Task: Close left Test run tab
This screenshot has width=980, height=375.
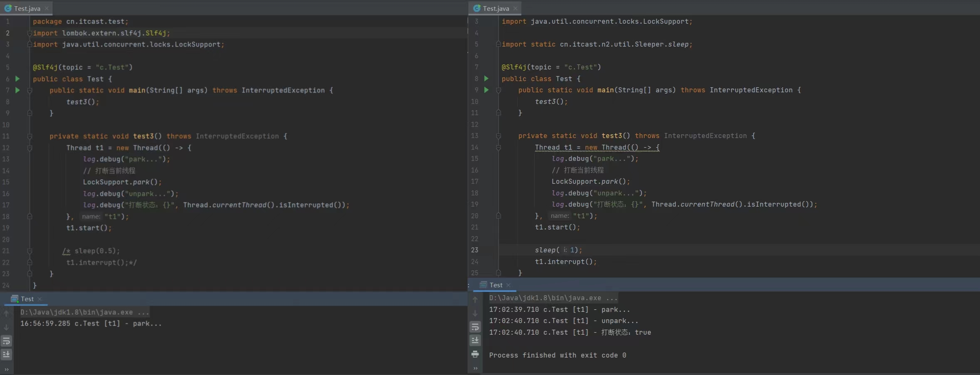Action: click(40, 299)
